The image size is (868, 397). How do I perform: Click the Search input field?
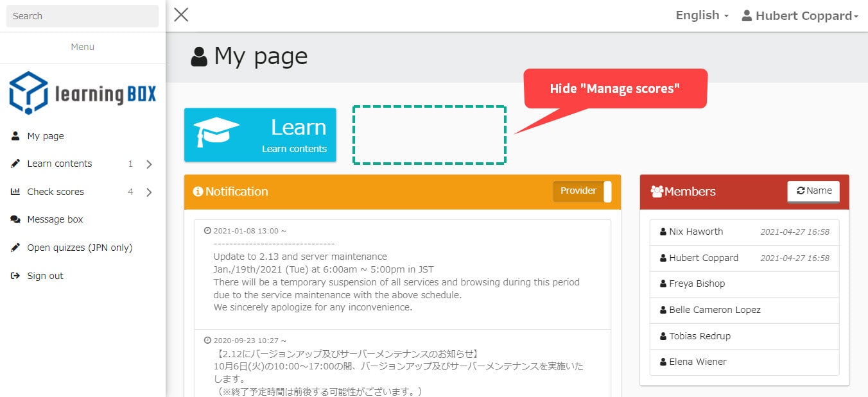point(82,16)
